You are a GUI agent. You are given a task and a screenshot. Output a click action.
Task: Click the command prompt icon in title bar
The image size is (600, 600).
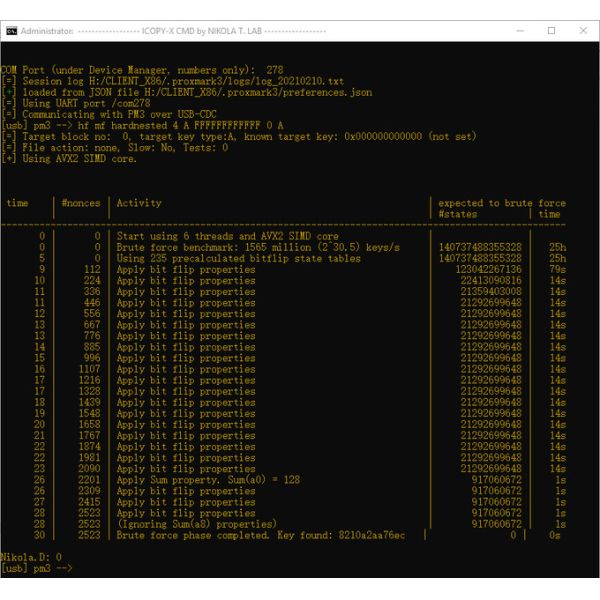click(11, 31)
